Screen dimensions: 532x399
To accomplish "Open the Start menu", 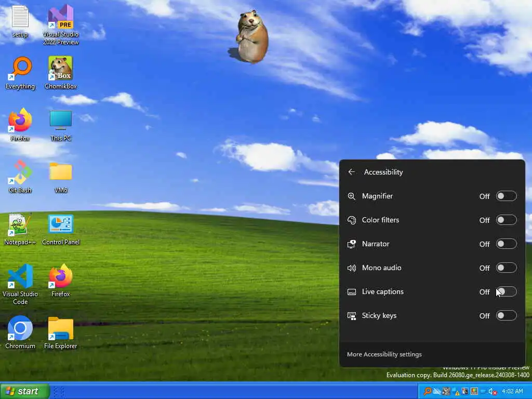I will 25,391.
